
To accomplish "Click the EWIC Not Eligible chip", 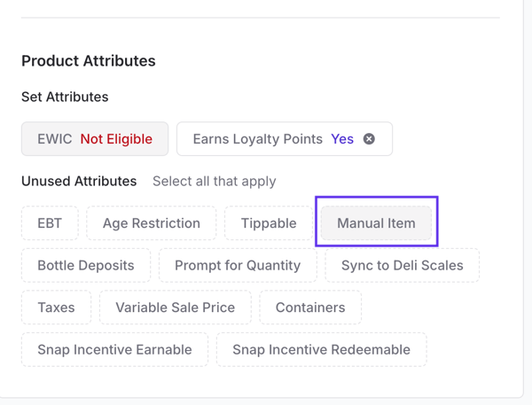I will (95, 139).
